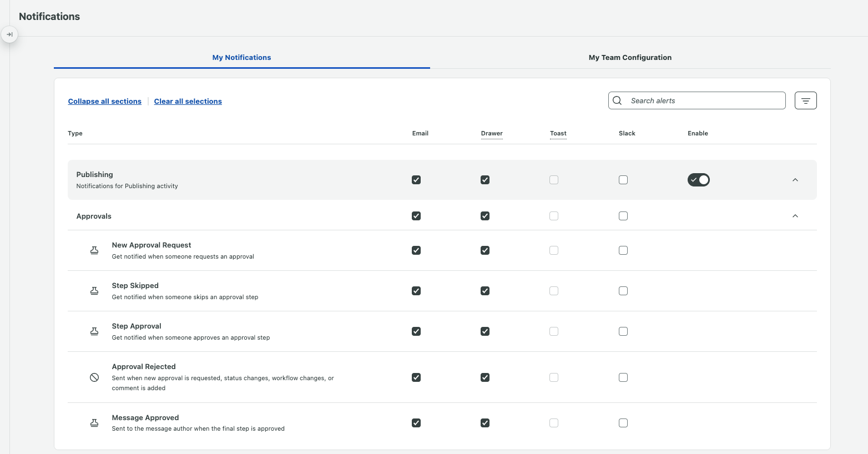Click the Approvals section label
The width and height of the screenshot is (868, 454).
[x=94, y=216]
